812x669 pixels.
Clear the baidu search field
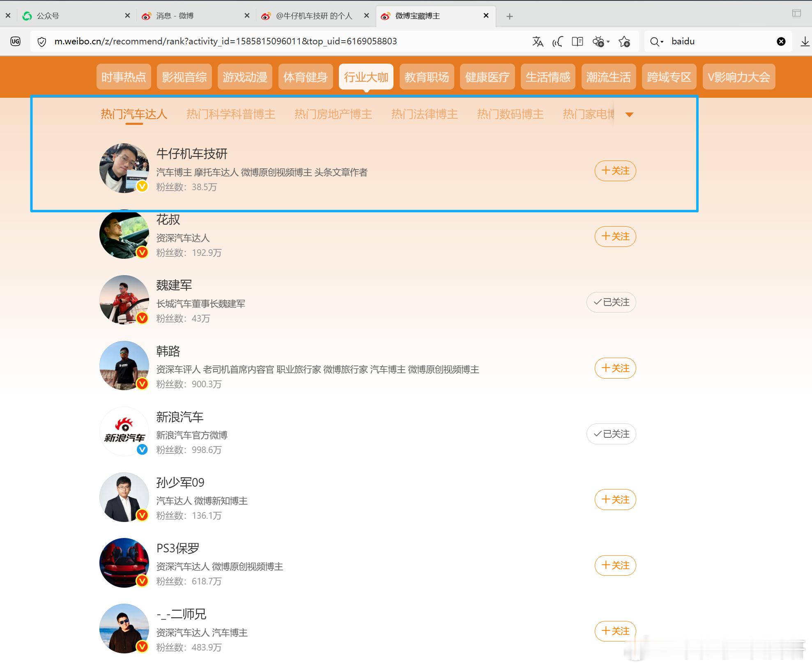coord(781,41)
